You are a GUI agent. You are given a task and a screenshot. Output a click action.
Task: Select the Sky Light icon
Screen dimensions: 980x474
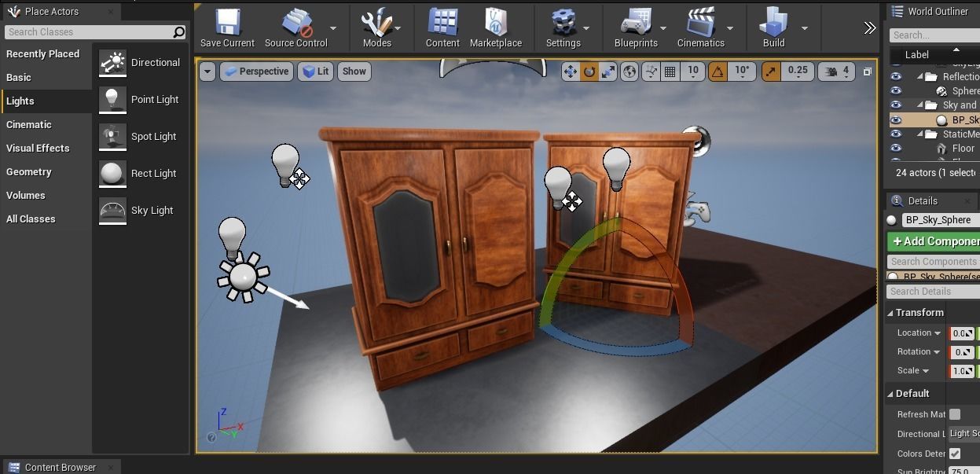point(112,211)
